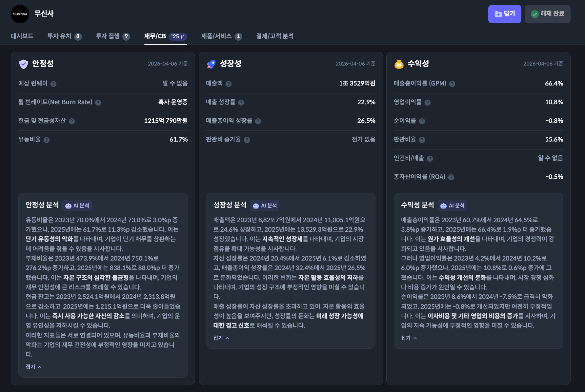Collapse the 성장성 분석 text with 접기

click(221, 338)
